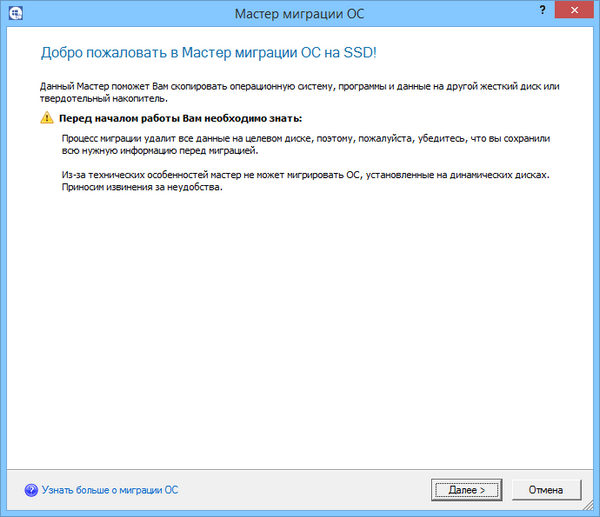
Task: Click the yellow warning triangle icon
Action: click(x=46, y=118)
